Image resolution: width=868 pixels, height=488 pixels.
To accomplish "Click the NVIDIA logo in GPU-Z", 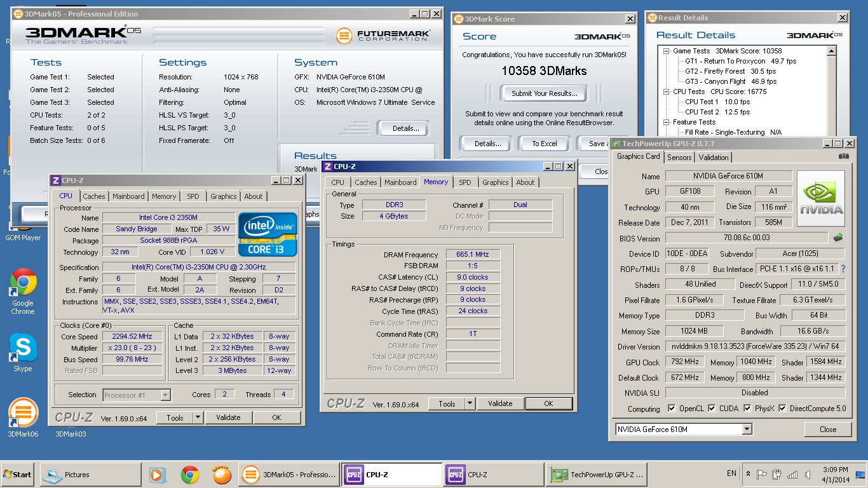I will [x=821, y=199].
